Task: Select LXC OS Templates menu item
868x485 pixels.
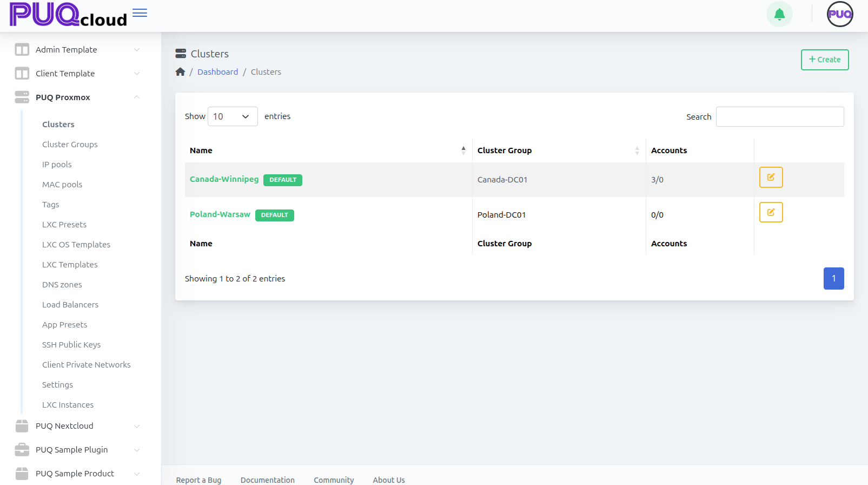Action: pyautogui.click(x=76, y=245)
